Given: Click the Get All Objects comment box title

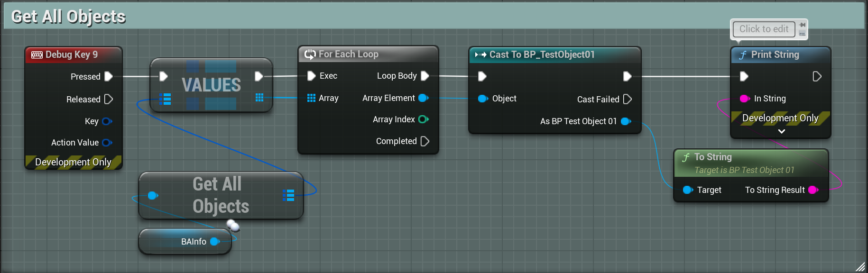Looking at the screenshot, I should coord(68,17).
